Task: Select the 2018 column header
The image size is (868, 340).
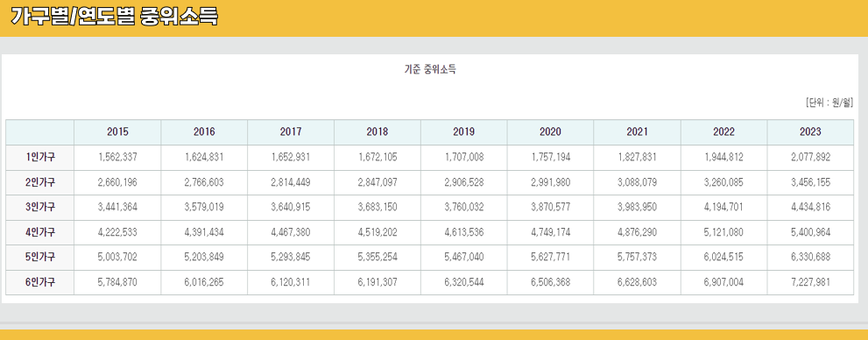Action: point(378,131)
